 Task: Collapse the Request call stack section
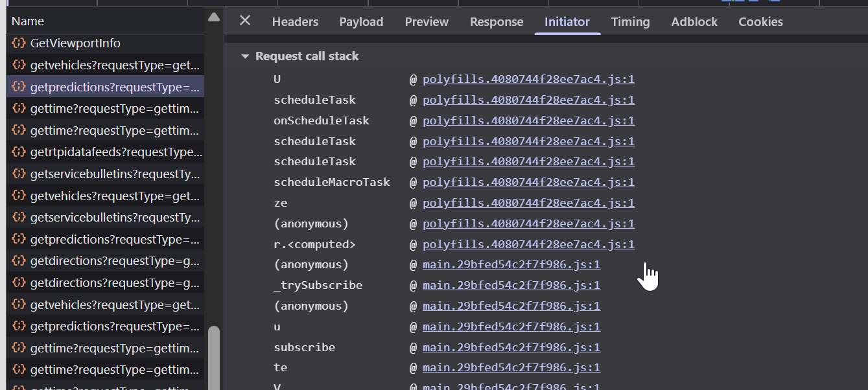[245, 56]
